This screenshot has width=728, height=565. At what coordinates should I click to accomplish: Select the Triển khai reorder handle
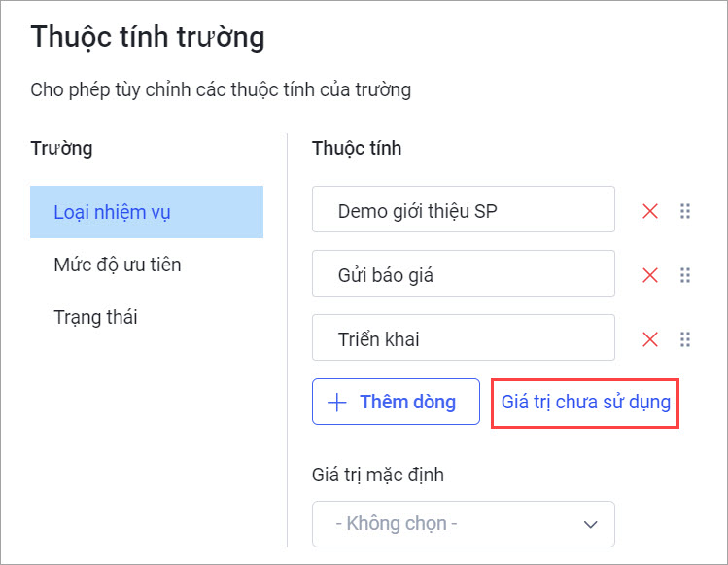(x=685, y=339)
